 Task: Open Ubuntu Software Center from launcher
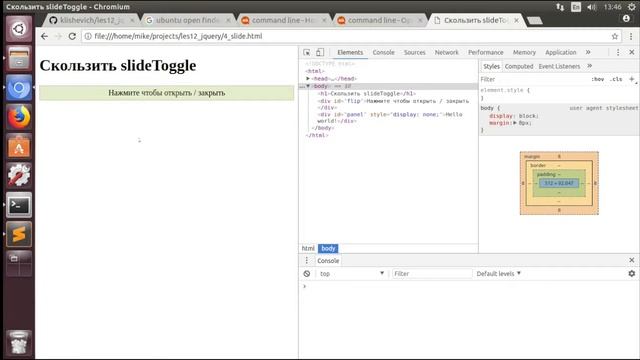point(19,147)
